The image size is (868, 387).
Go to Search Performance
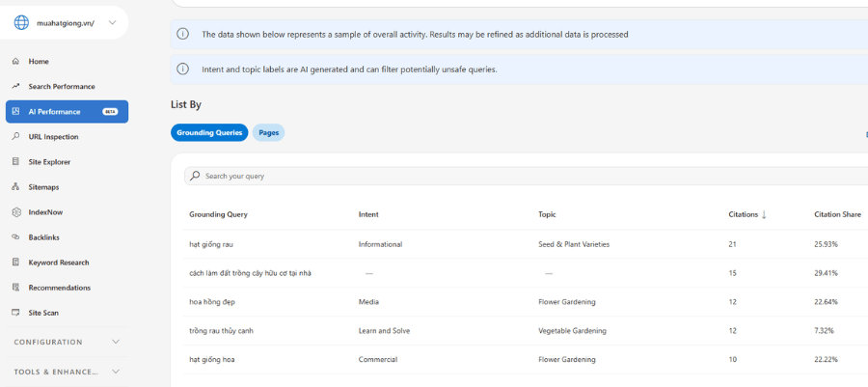point(62,86)
